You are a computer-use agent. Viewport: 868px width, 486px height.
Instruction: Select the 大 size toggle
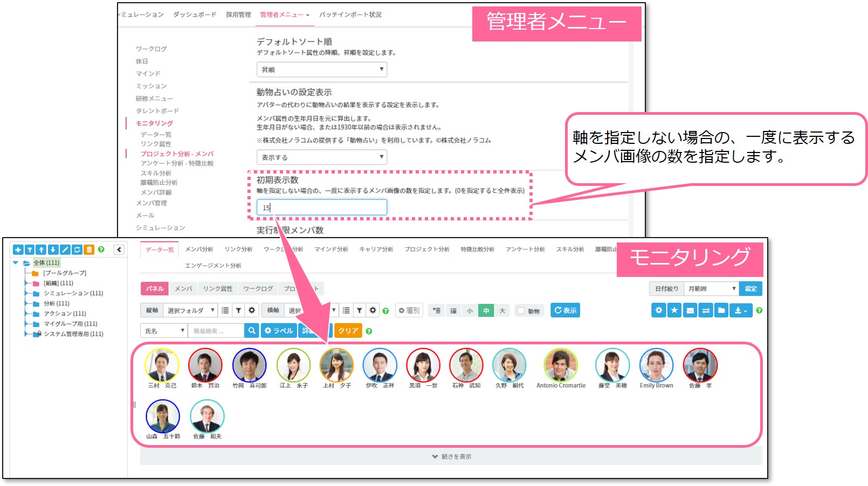click(x=502, y=311)
